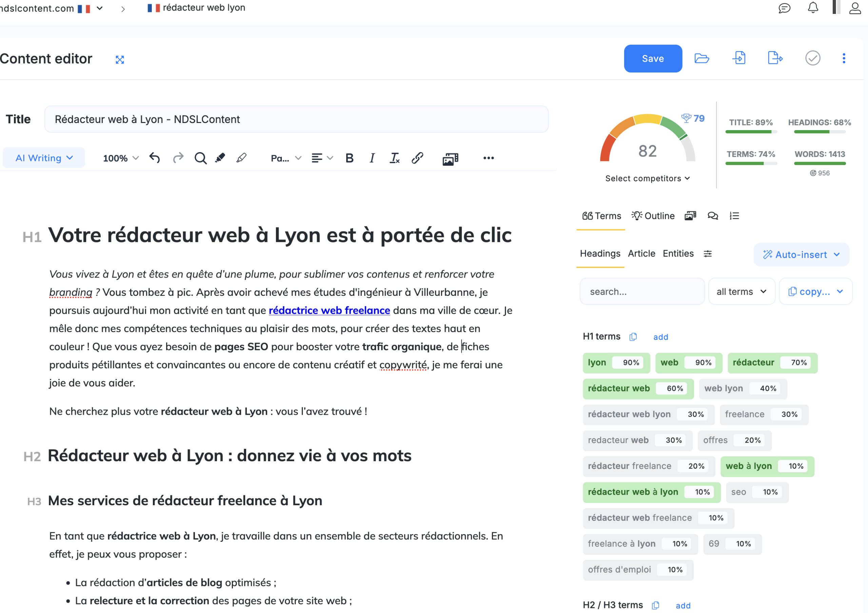Open the images tab icon beside Outline
The image size is (868, 613).
tap(690, 216)
